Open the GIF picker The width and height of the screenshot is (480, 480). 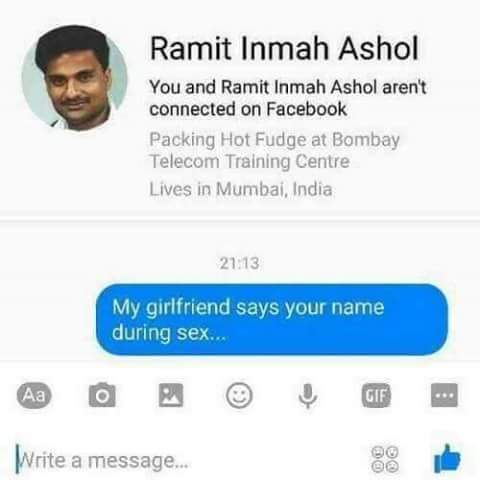376,395
